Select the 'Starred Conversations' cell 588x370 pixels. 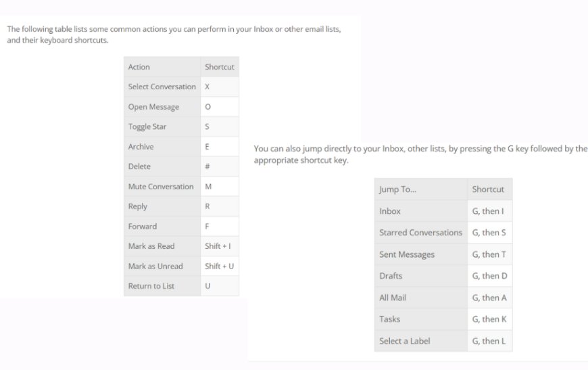click(420, 233)
